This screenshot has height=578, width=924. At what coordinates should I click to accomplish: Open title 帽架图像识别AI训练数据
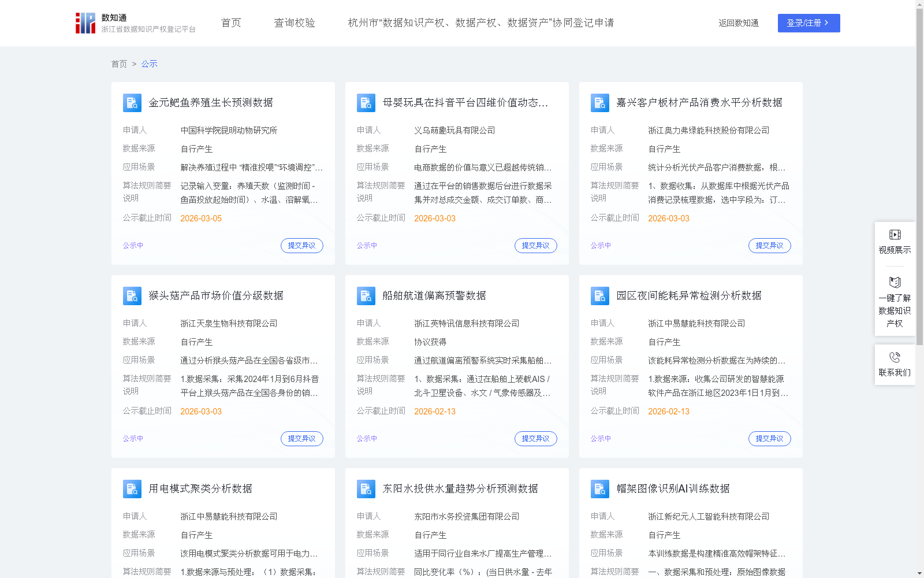pyautogui.click(x=673, y=489)
